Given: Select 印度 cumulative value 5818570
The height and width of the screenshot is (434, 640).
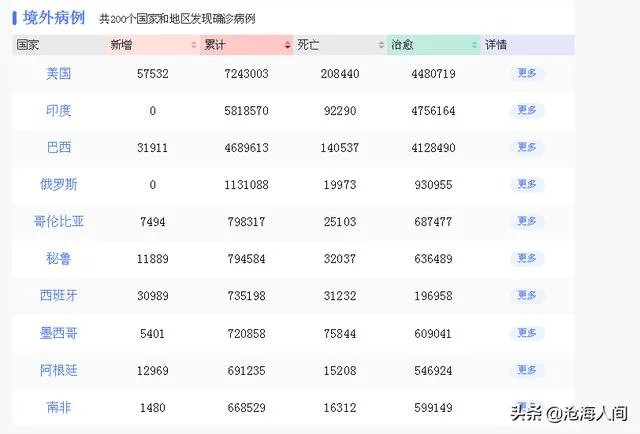Looking at the screenshot, I should (247, 111).
